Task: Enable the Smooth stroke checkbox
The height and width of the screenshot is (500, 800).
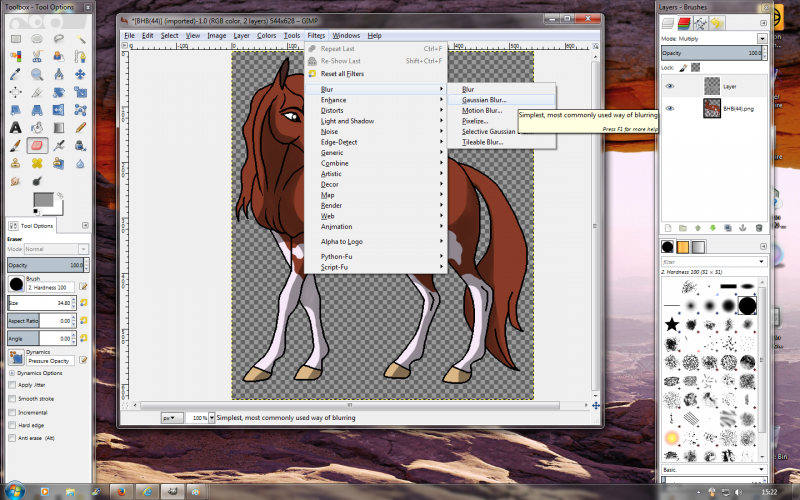Action: coord(12,398)
